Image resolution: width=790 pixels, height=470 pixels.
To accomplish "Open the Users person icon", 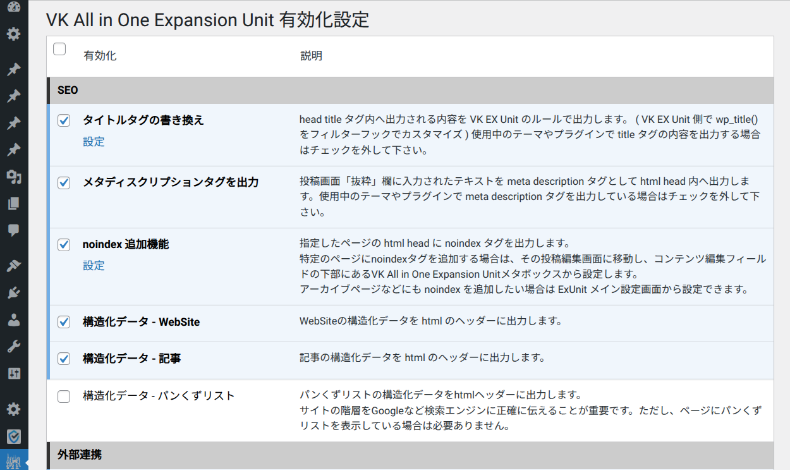I will [x=14, y=319].
